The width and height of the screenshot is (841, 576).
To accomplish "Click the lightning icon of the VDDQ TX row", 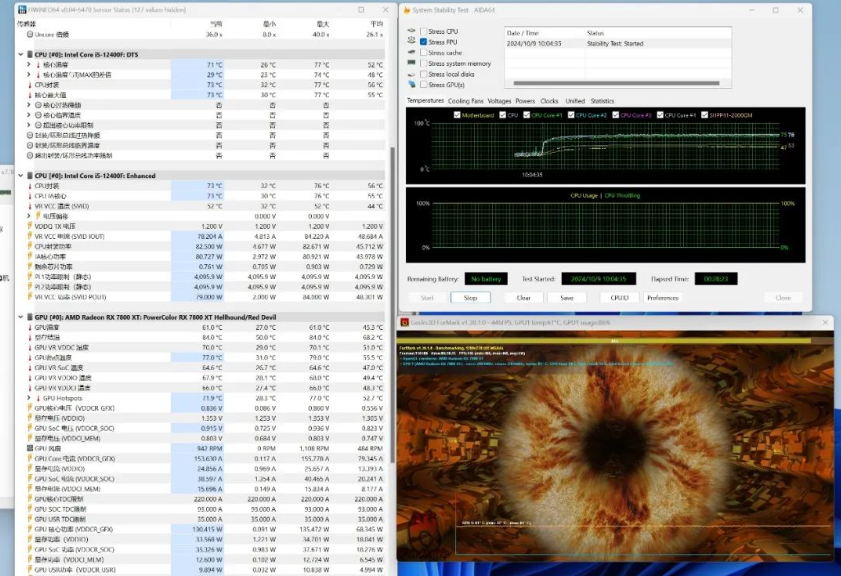I will click(30, 226).
